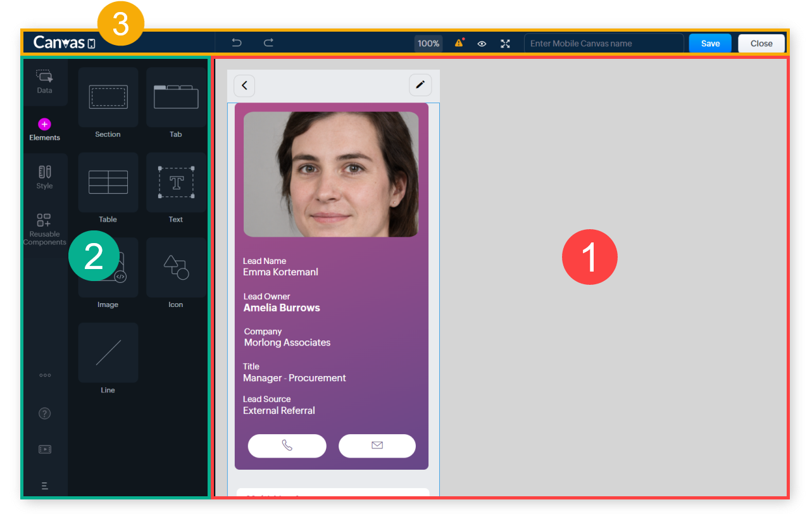
Task: Click the Save button
Action: point(710,44)
